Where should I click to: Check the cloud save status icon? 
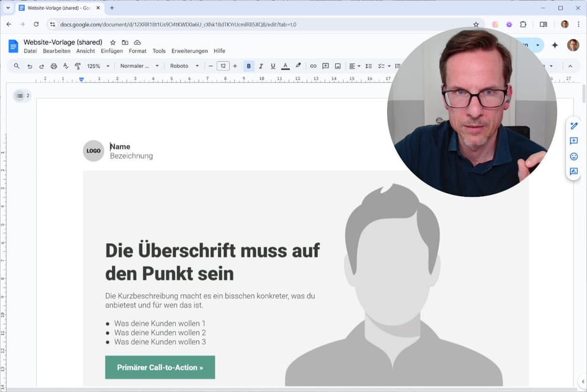(138, 42)
